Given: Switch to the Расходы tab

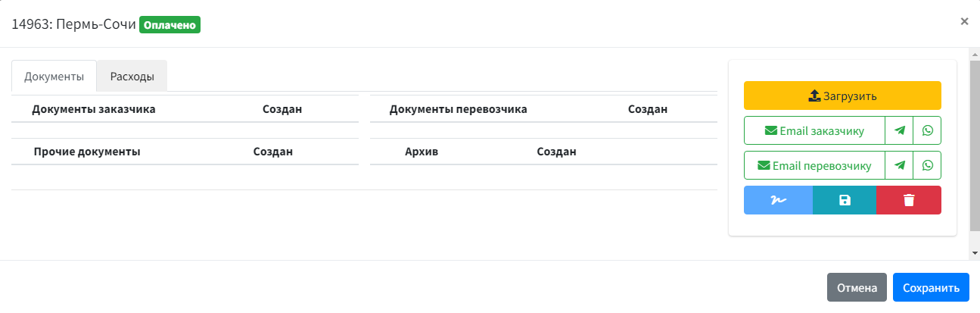Looking at the screenshot, I should [132, 76].
